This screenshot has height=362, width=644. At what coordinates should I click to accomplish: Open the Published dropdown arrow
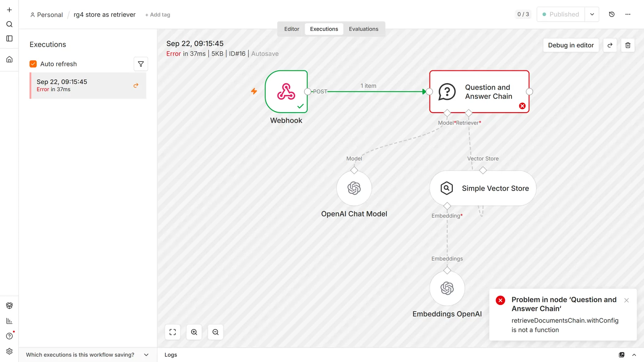coord(592,14)
